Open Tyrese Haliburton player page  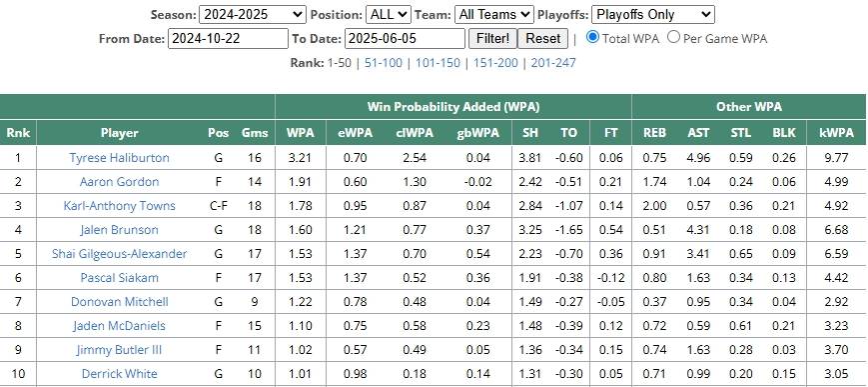coord(120,158)
